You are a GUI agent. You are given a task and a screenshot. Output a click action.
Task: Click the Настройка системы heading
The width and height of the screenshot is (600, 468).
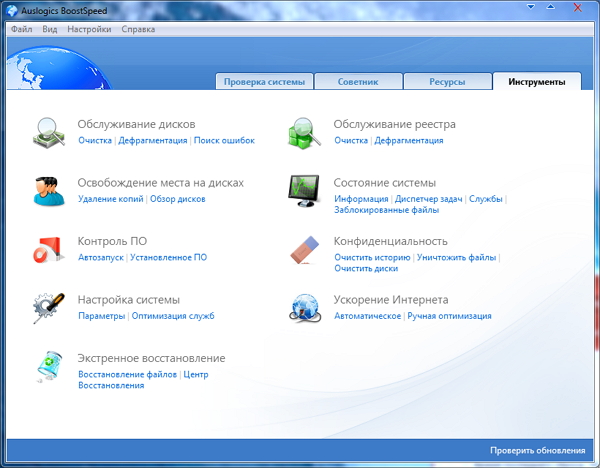coord(129,300)
